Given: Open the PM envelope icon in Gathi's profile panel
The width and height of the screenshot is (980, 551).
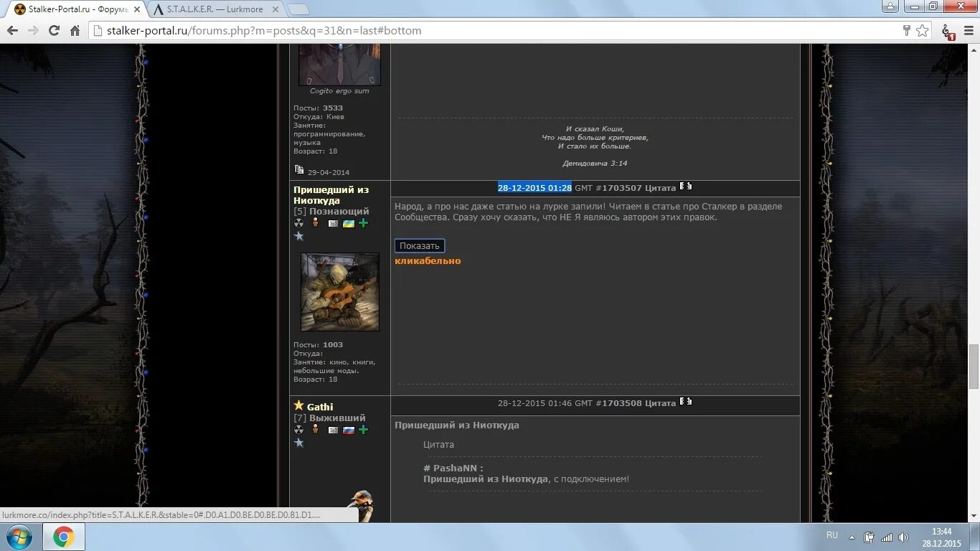Looking at the screenshot, I should coord(331,429).
